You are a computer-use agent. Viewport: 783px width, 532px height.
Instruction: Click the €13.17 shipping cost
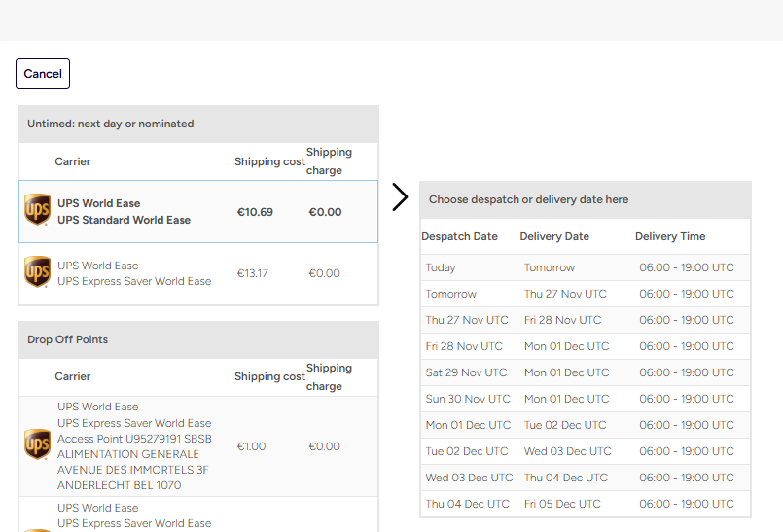click(252, 273)
